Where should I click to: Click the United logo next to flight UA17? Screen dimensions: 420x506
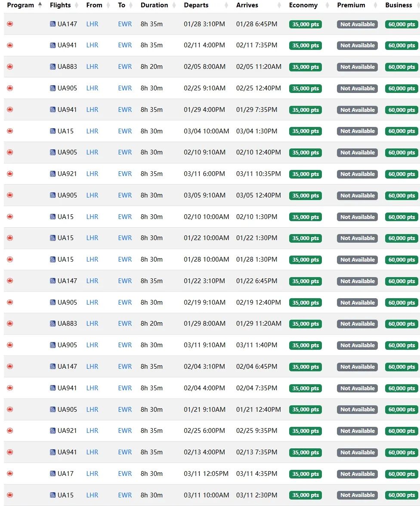coord(52,474)
